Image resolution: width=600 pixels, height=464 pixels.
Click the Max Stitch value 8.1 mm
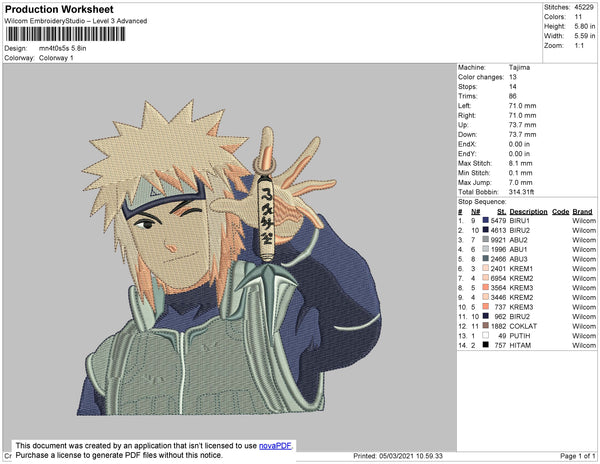pyautogui.click(x=520, y=163)
